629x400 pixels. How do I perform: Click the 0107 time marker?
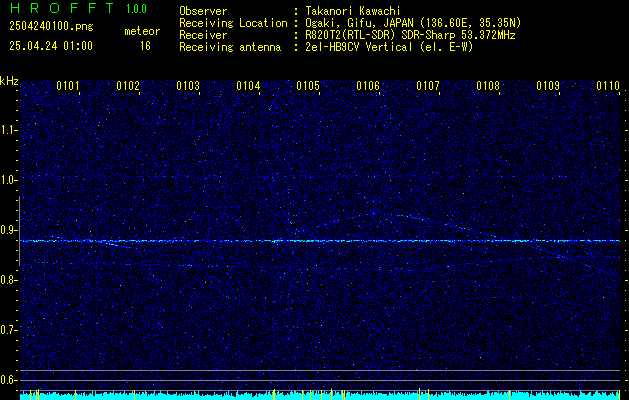tap(428, 86)
